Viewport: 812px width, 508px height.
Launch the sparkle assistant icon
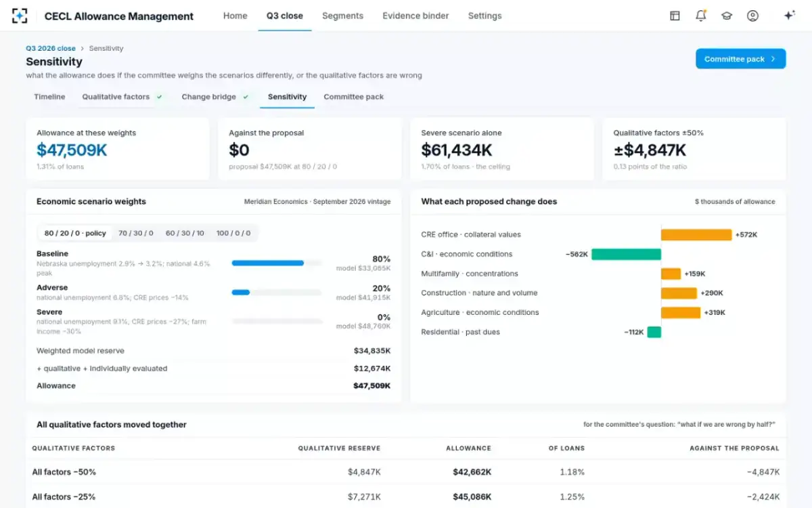click(789, 16)
